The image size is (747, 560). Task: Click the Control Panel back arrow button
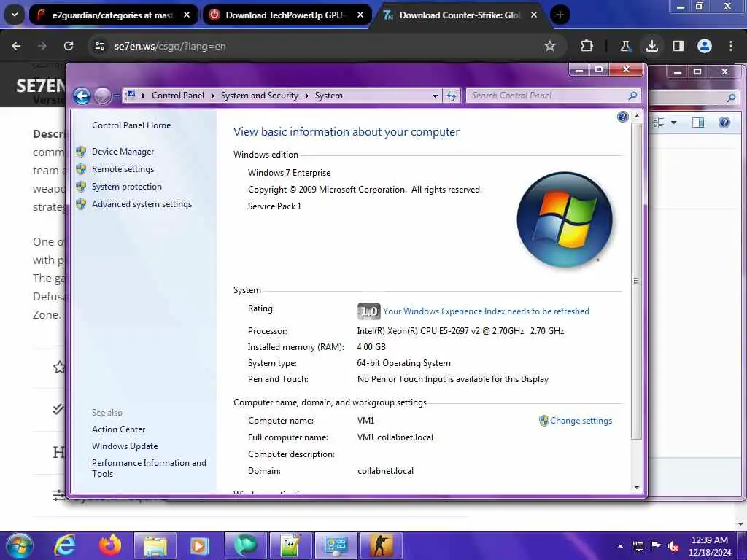point(82,96)
